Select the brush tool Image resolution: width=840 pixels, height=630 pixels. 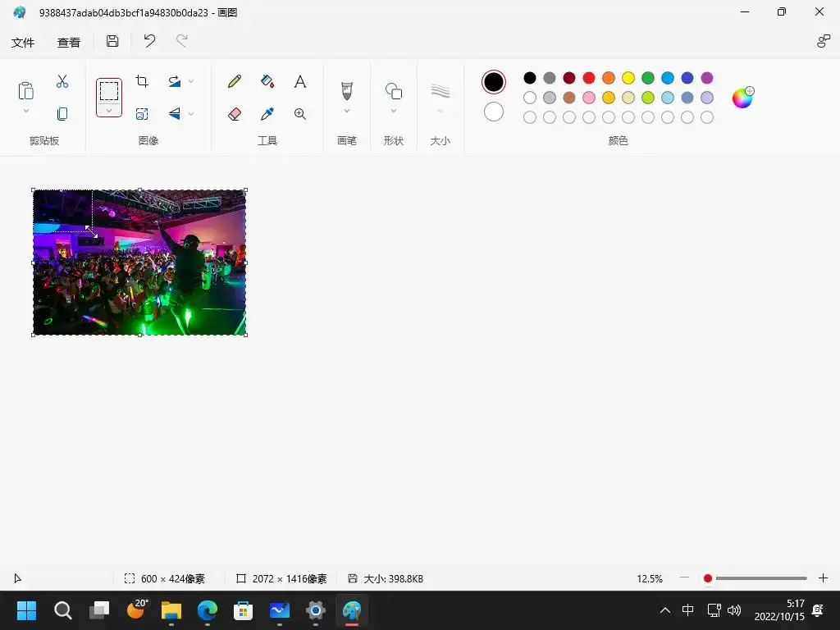(x=347, y=90)
